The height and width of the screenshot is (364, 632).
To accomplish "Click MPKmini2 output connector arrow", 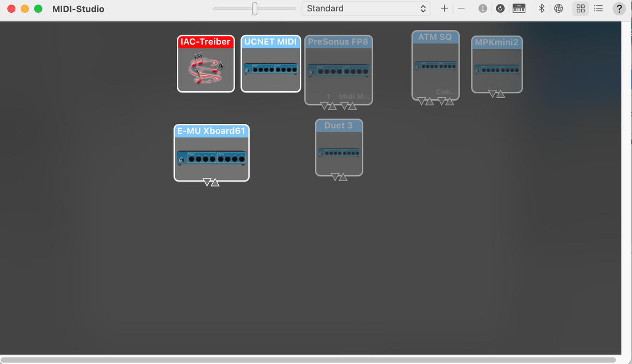I will click(501, 94).
